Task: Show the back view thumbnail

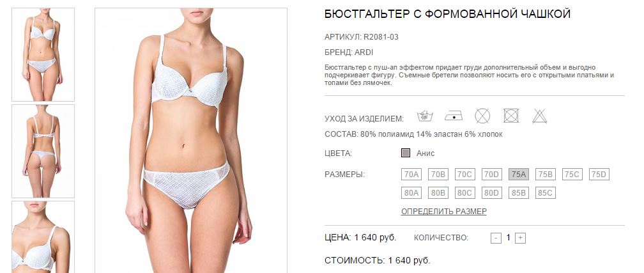Action: click(x=43, y=152)
